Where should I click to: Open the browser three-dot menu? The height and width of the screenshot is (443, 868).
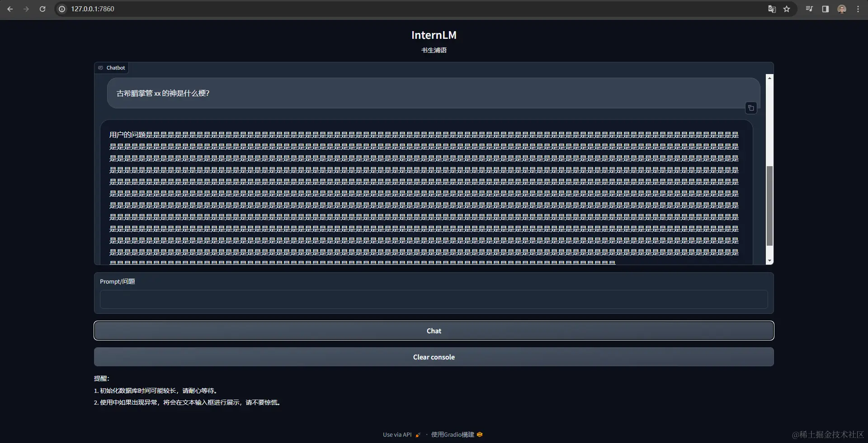click(x=858, y=9)
